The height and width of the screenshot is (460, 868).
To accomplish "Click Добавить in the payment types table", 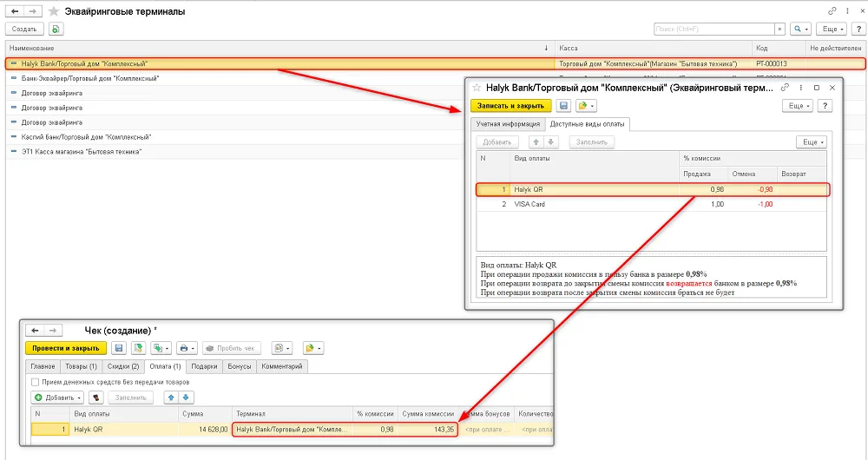I will click(497, 142).
